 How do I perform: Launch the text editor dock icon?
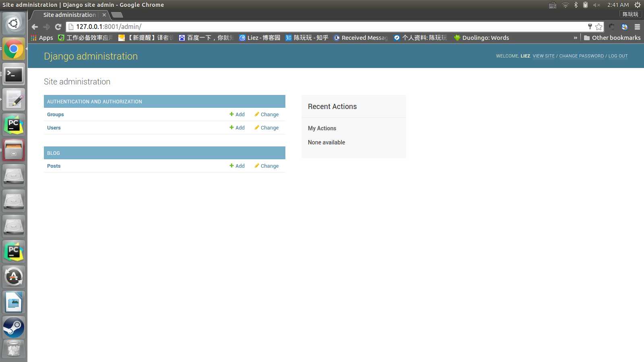(14, 100)
